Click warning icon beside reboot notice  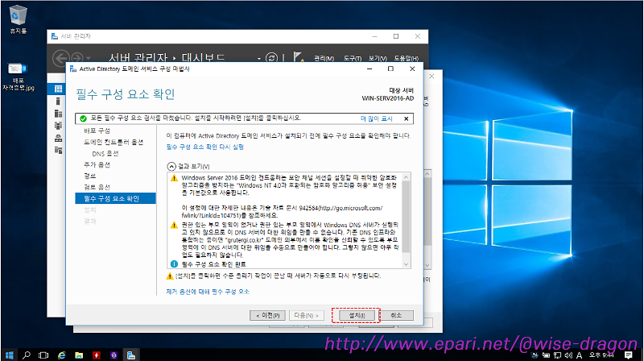point(170,276)
